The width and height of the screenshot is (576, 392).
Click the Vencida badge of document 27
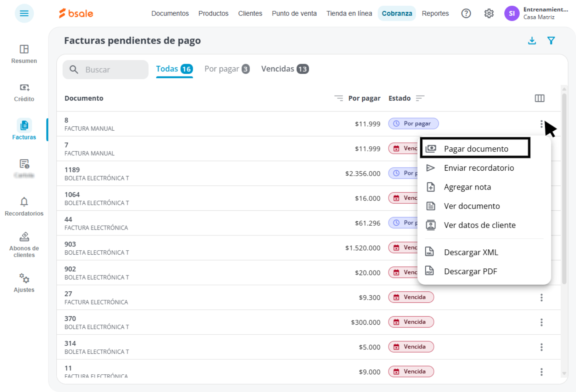411,297
